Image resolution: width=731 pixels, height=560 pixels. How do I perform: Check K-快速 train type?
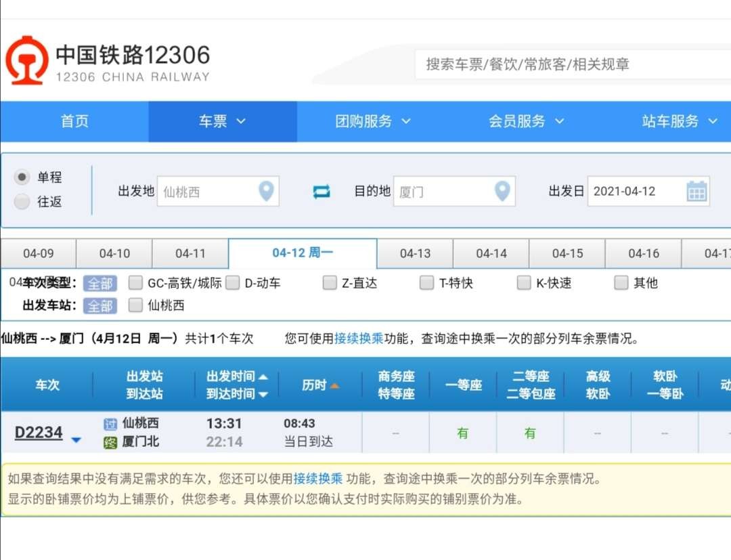coord(524,282)
